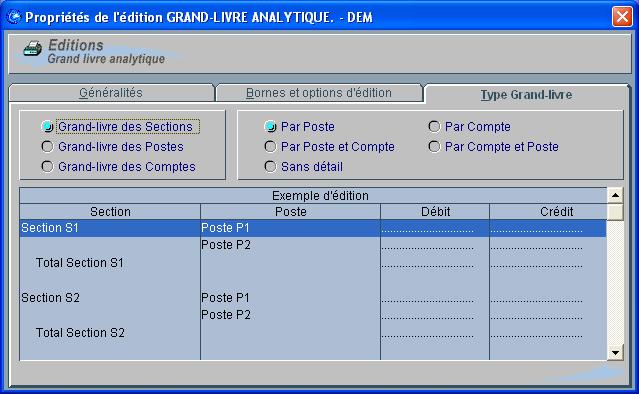
Task: Click Poste P2 under Section S2
Action: click(x=226, y=315)
